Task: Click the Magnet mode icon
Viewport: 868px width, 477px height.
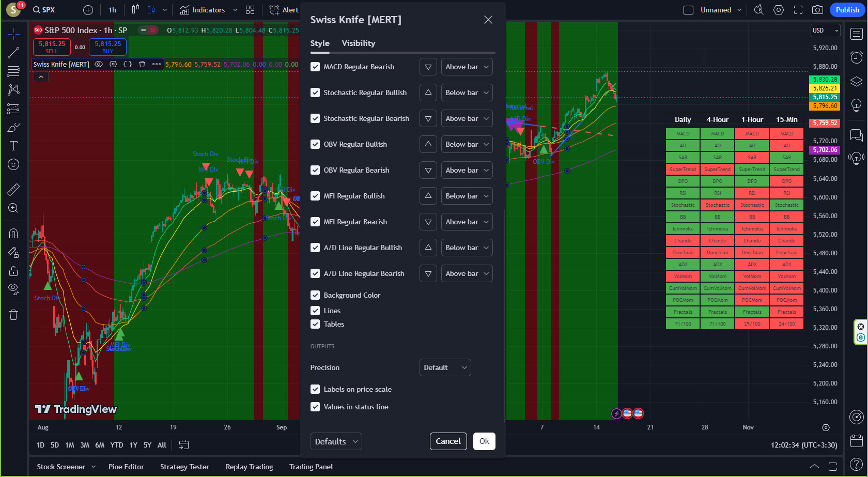Action: 13,234
